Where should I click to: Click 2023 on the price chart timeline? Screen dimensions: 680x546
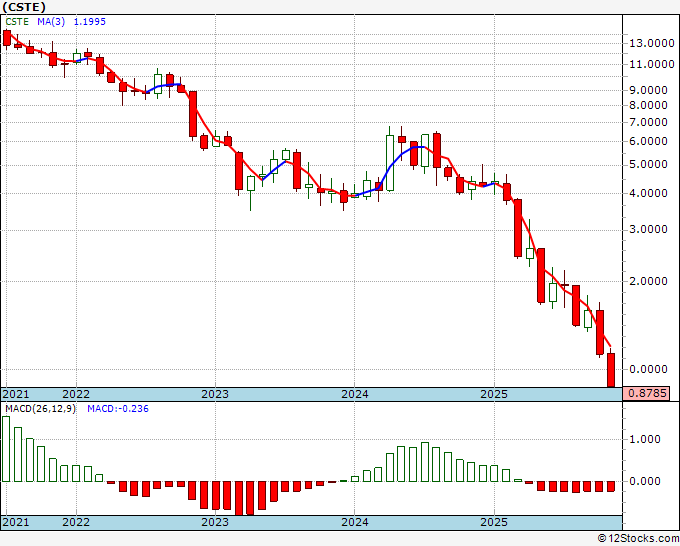(215, 394)
